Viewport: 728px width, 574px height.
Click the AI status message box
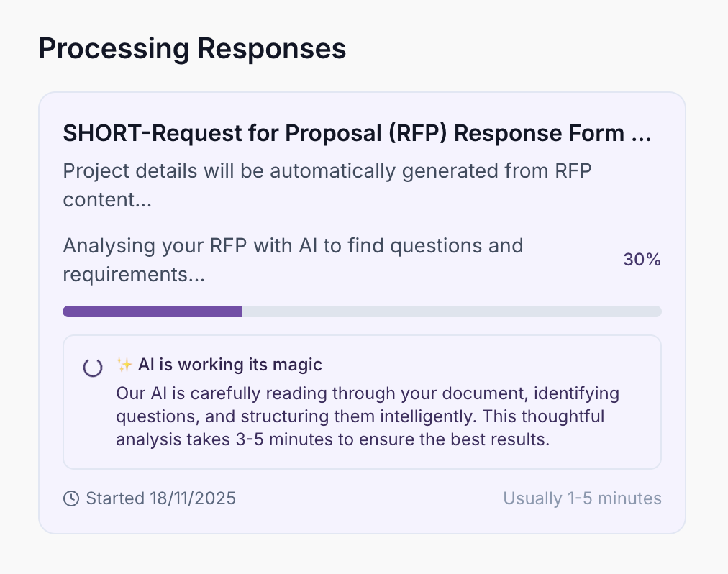[362, 401]
